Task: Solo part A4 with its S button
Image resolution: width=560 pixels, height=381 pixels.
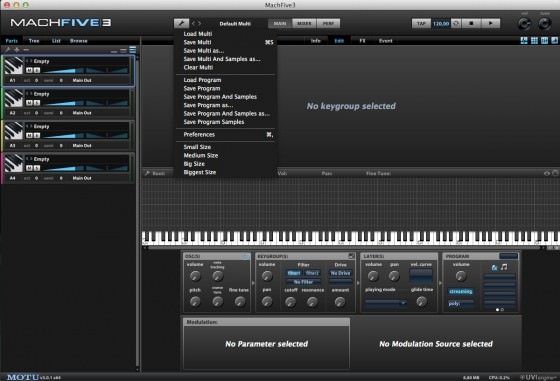Action: click(36, 168)
